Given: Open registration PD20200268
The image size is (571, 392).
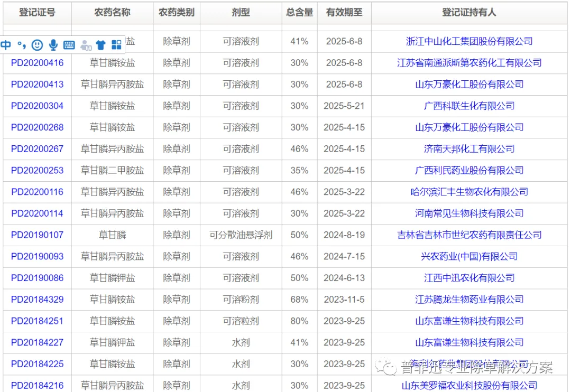Looking at the screenshot, I should (37, 127).
